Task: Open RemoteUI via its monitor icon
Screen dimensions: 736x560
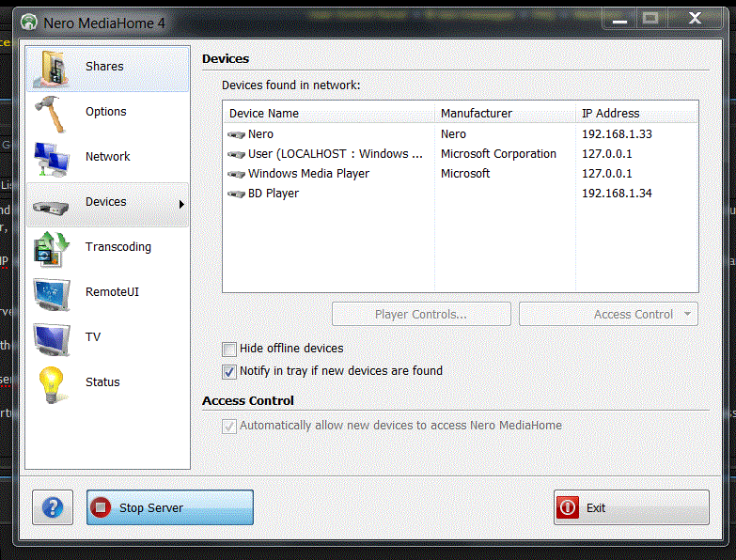Action: pyautogui.click(x=52, y=292)
